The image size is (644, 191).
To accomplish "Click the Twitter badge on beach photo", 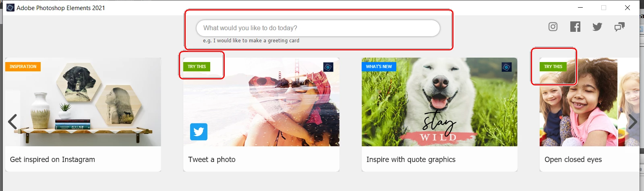I will 199,132.
